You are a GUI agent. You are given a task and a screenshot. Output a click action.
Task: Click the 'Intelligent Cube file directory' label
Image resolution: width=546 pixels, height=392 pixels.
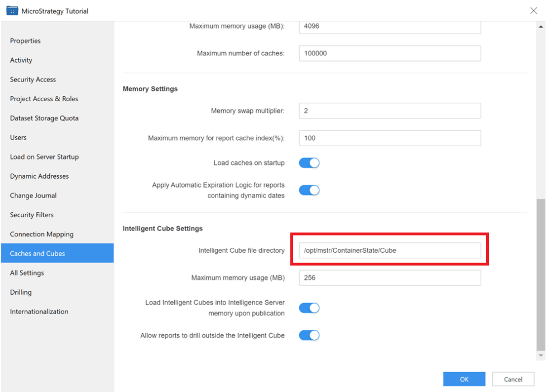pos(241,250)
